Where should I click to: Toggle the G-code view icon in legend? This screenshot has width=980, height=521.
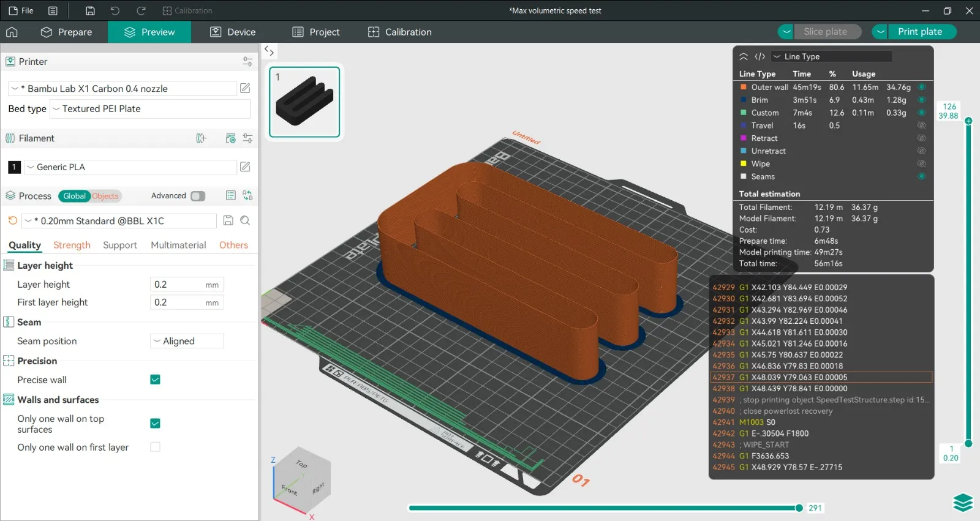pyautogui.click(x=760, y=56)
